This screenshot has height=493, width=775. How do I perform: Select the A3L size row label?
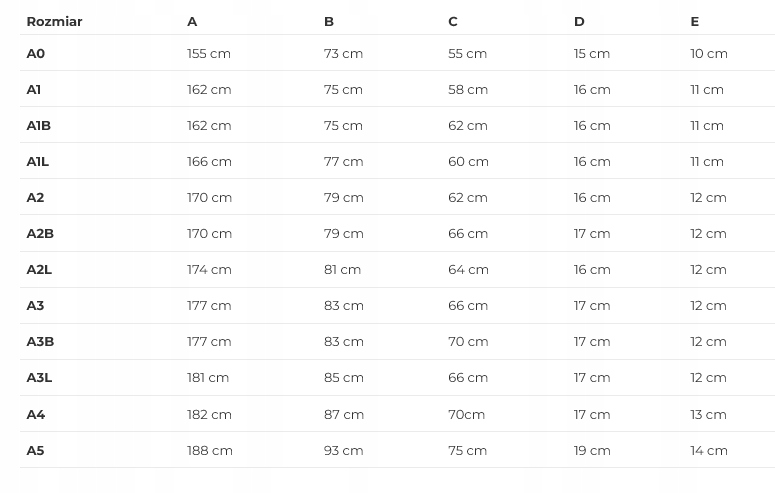(x=39, y=377)
